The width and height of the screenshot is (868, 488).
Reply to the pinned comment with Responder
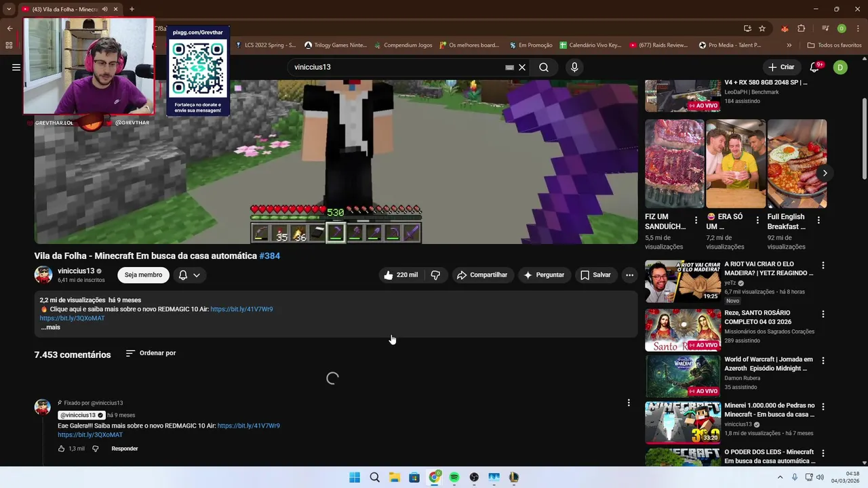pos(125,449)
